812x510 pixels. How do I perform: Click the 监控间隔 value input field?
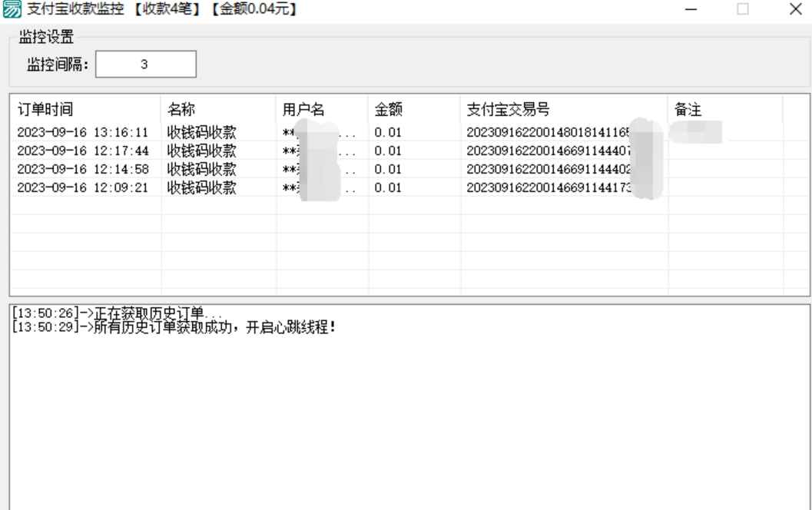coord(146,64)
